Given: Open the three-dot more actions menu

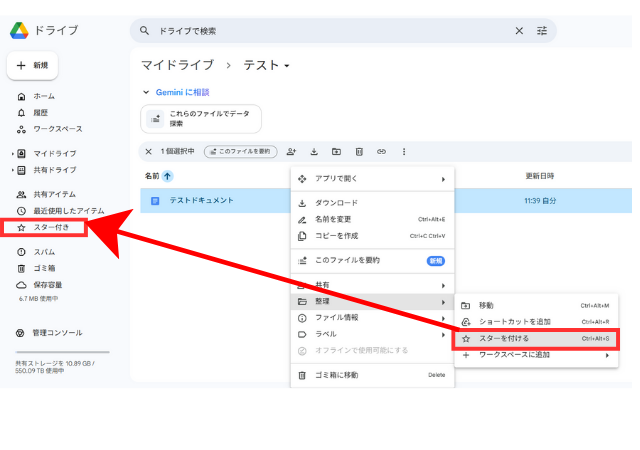Looking at the screenshot, I should (404, 152).
